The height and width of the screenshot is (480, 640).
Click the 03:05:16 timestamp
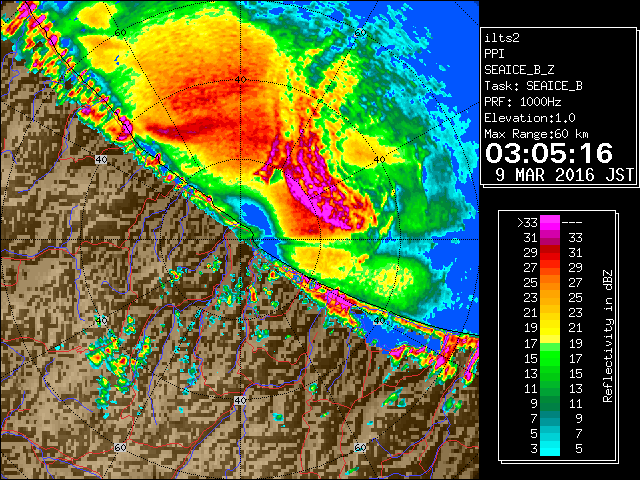coord(549,153)
